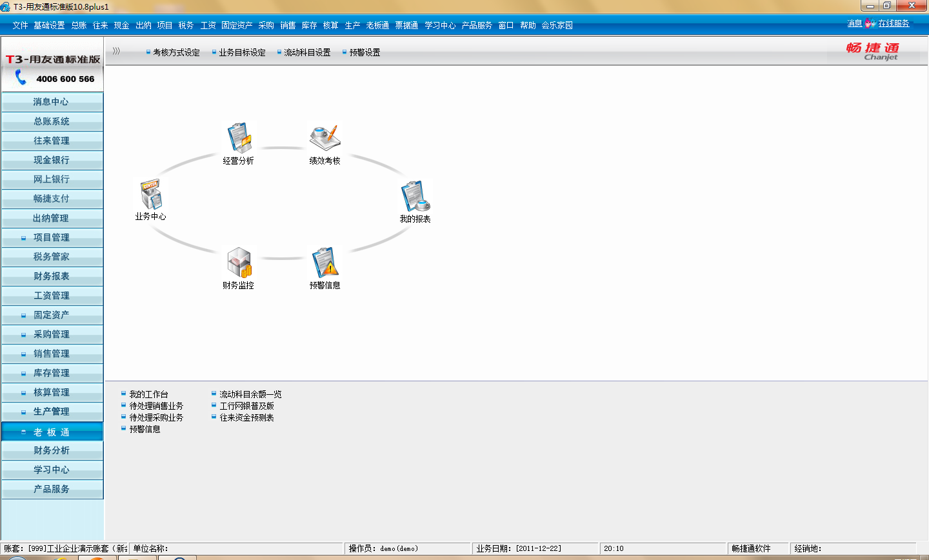Click the 20:10 time in status bar

coord(663,548)
